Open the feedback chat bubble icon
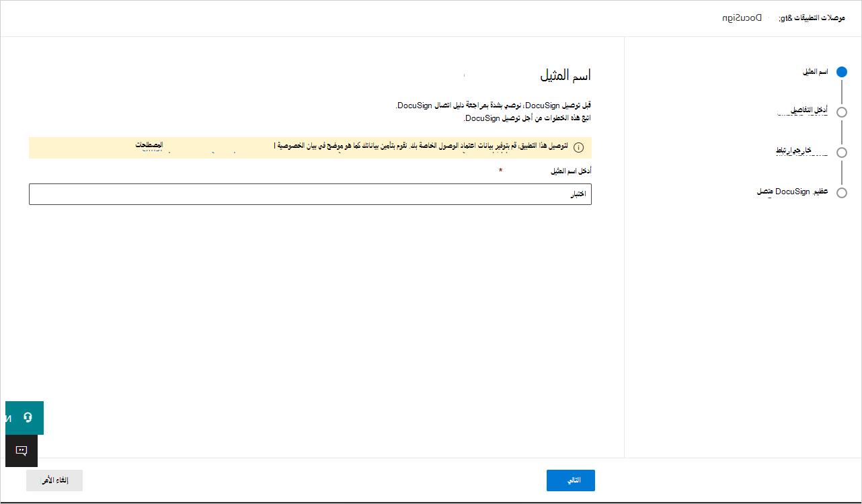This screenshot has height=504, width=862. (x=22, y=451)
